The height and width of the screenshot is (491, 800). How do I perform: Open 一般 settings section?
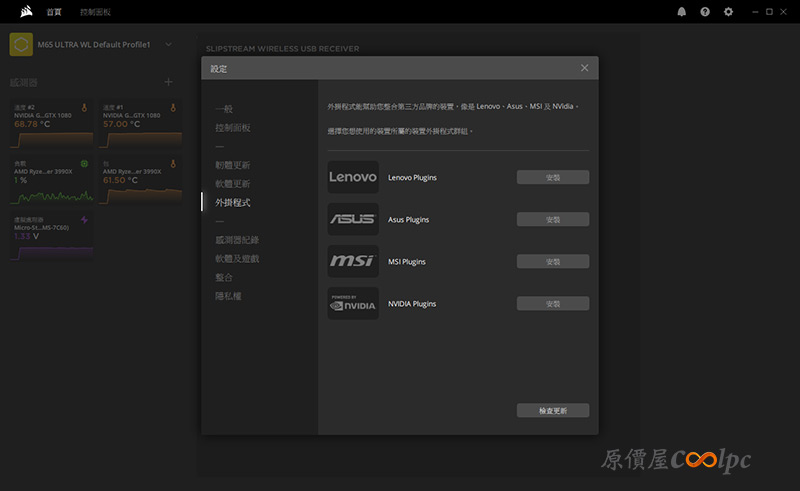224,109
